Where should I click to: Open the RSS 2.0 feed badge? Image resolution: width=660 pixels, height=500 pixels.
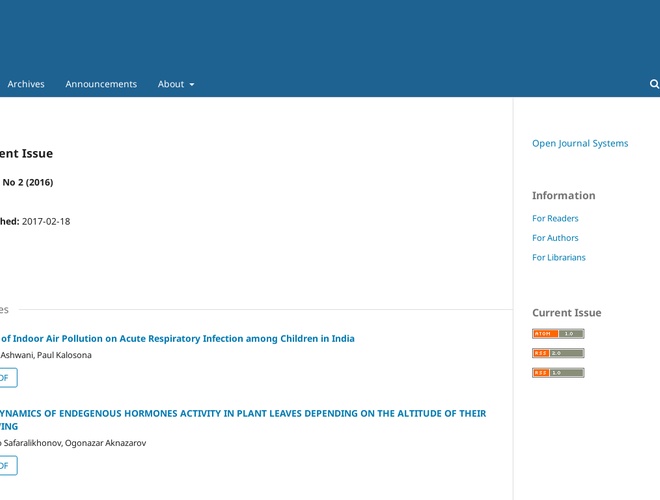[x=557, y=353]
